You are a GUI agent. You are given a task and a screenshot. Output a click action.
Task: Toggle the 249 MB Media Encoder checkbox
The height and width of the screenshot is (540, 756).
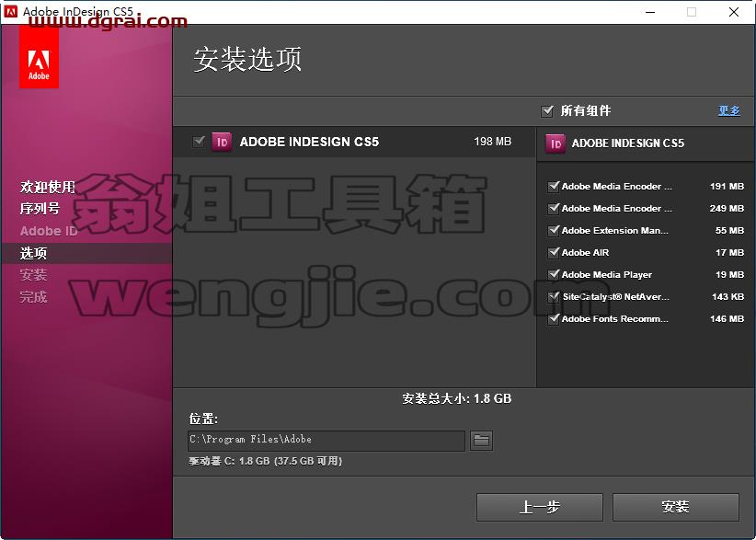tap(554, 208)
